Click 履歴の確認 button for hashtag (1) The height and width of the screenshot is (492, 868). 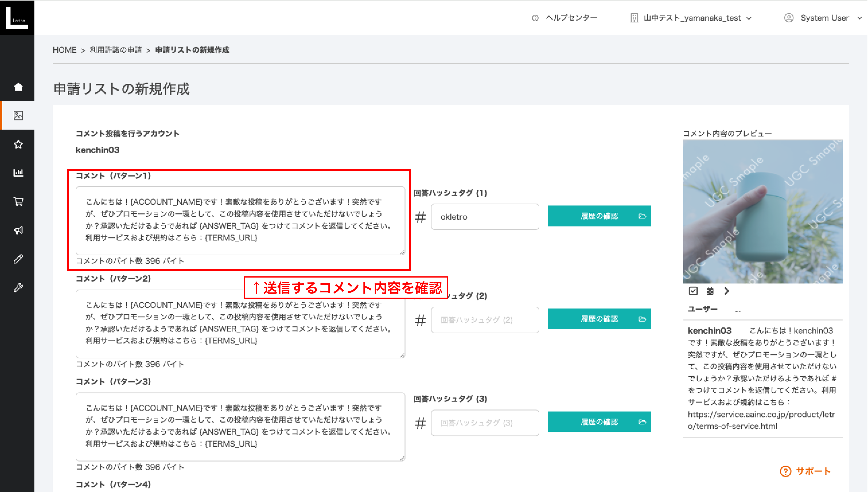(599, 216)
